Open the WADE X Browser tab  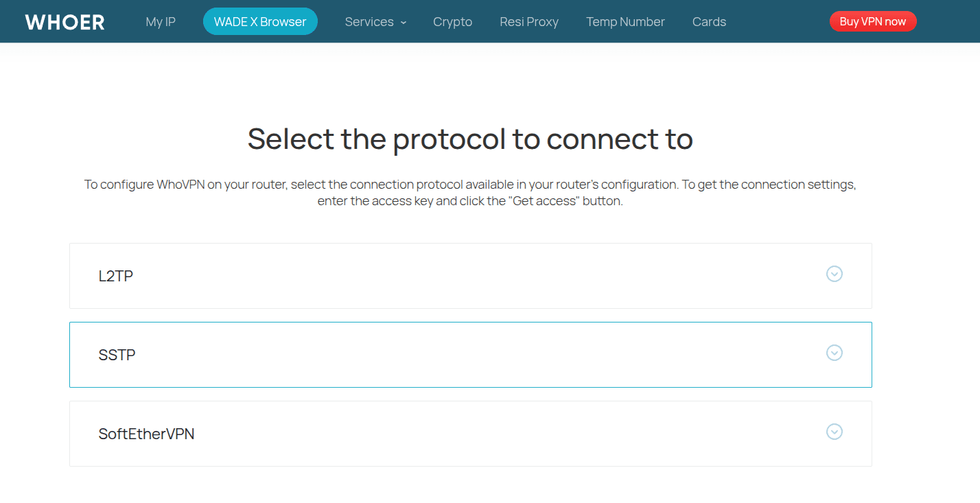click(260, 21)
